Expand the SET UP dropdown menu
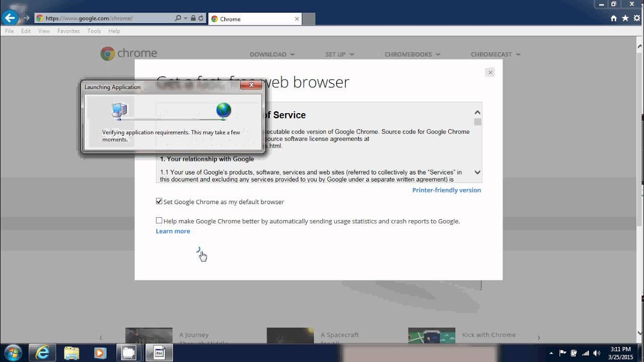The width and height of the screenshot is (644, 362). pyautogui.click(x=340, y=54)
